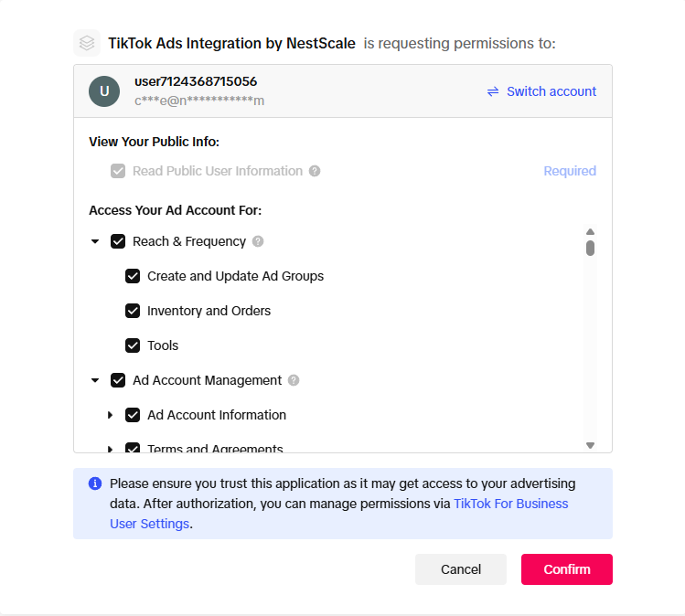The height and width of the screenshot is (616, 685).
Task: Click the user avatar circle with U
Action: pyautogui.click(x=104, y=91)
